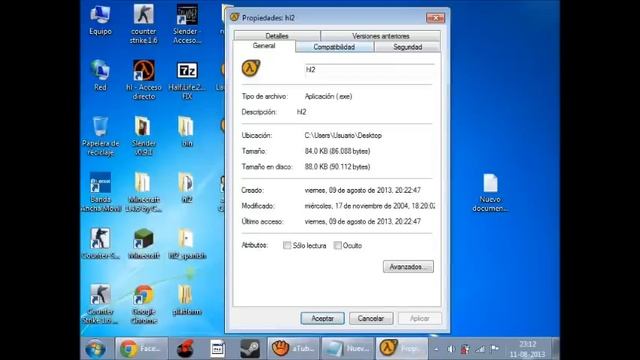
Task: Click the location path C:\Users\Usuario\Desktop
Action: coord(343,135)
